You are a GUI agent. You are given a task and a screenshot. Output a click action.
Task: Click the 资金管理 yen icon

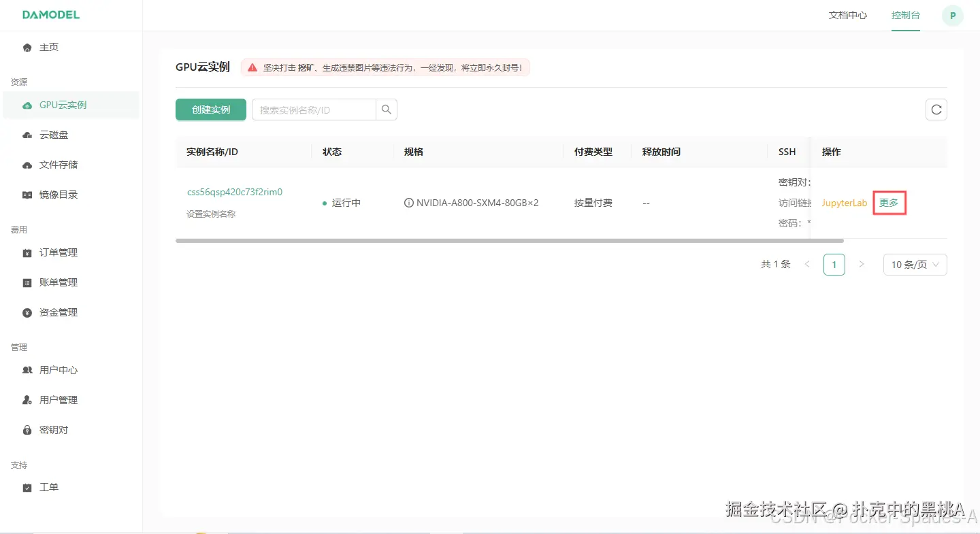tap(27, 313)
